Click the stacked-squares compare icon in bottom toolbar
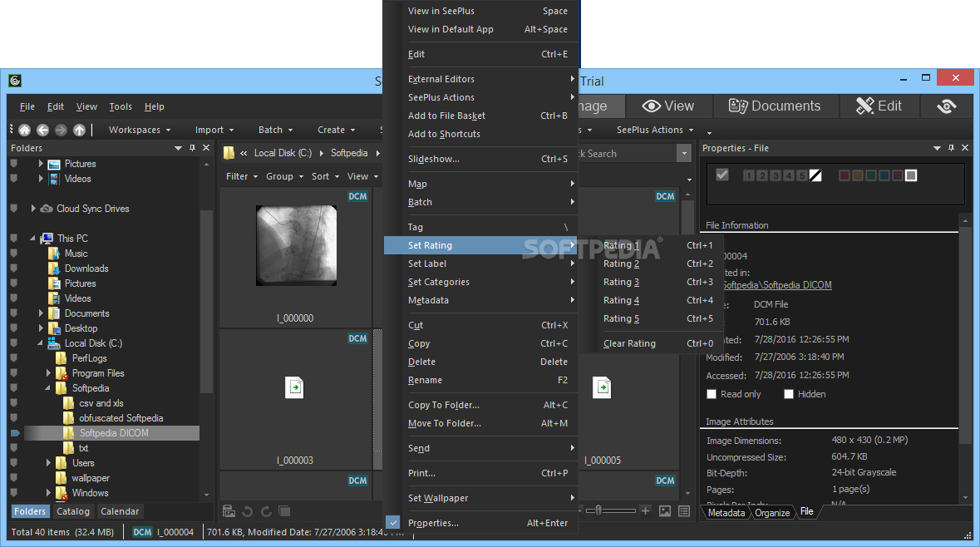 tap(284, 511)
